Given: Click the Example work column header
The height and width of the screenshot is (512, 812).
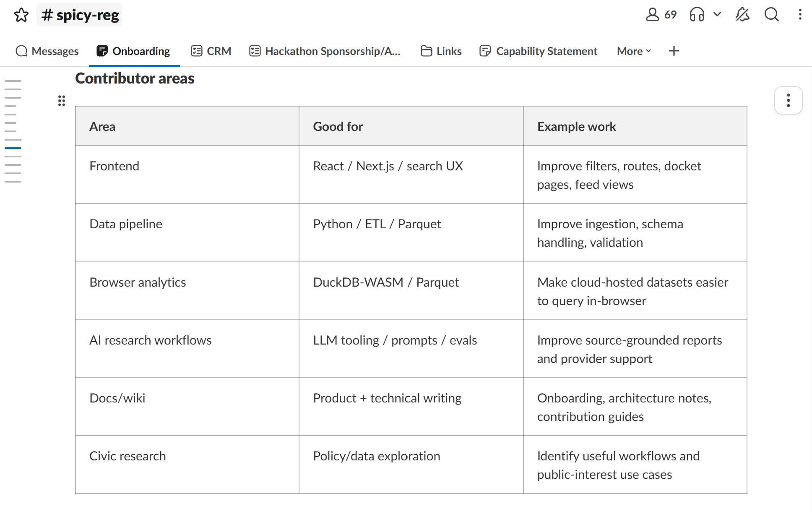Looking at the screenshot, I should coord(635,126).
